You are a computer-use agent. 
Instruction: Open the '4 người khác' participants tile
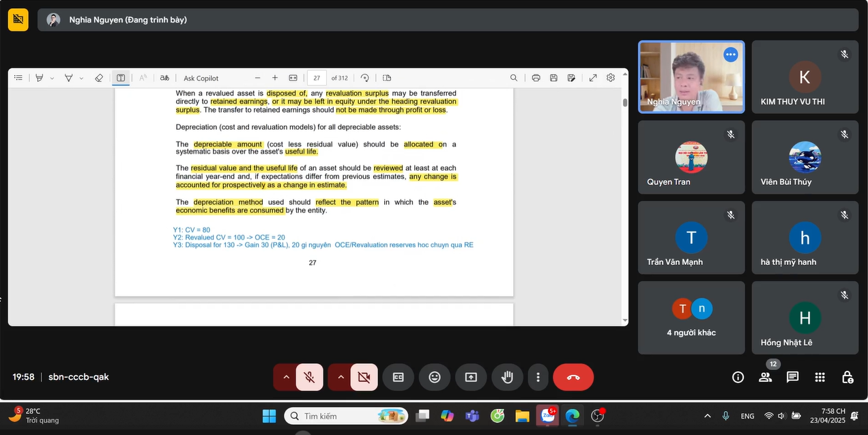691,318
